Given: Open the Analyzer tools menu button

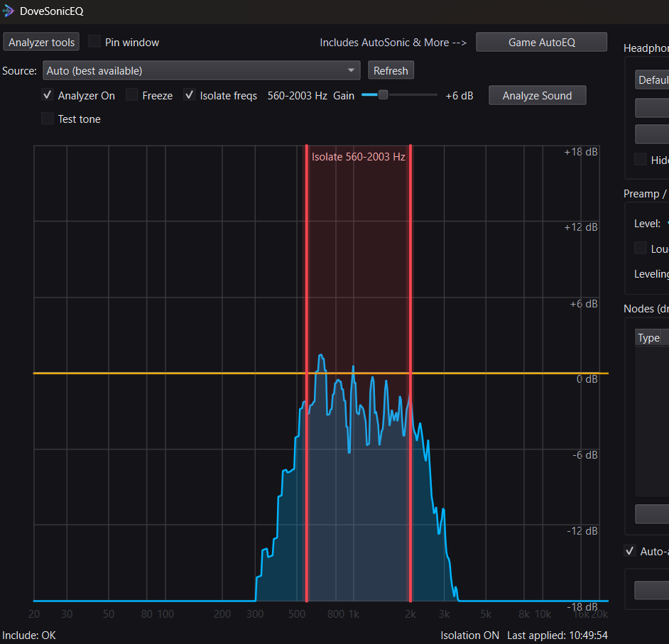Looking at the screenshot, I should pyautogui.click(x=41, y=42).
